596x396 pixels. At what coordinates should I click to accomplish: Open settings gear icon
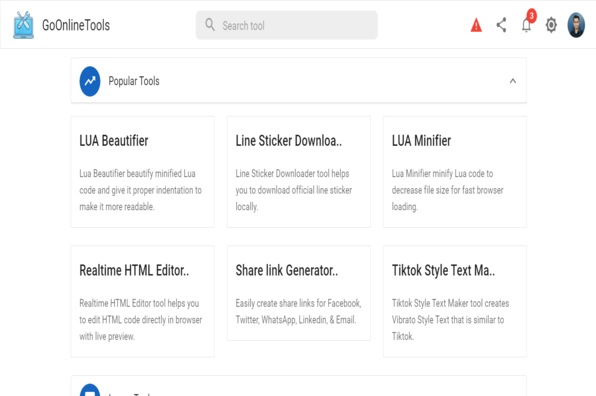click(x=551, y=25)
